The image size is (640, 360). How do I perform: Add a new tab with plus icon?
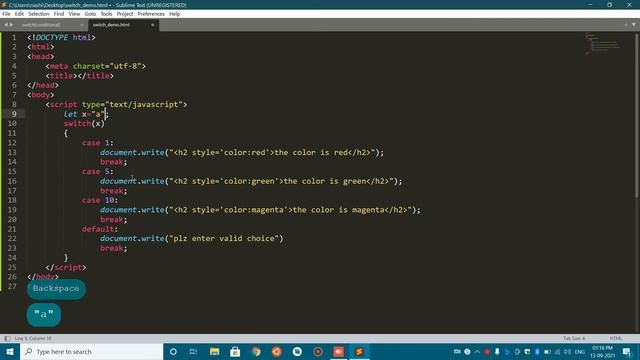[x=626, y=25]
